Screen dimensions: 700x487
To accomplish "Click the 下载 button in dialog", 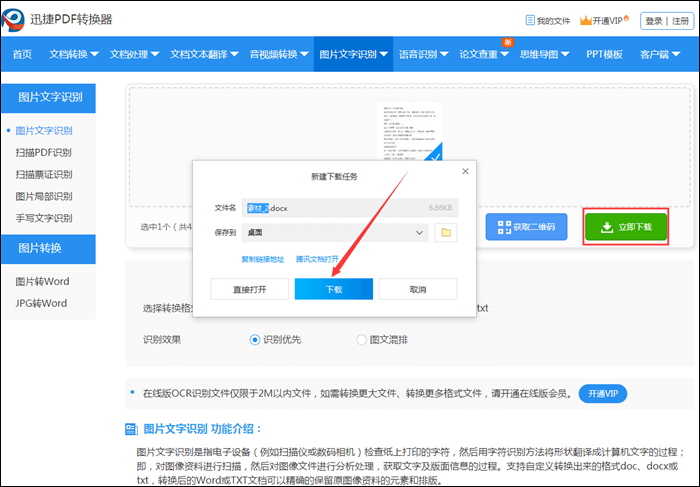I will (333, 289).
